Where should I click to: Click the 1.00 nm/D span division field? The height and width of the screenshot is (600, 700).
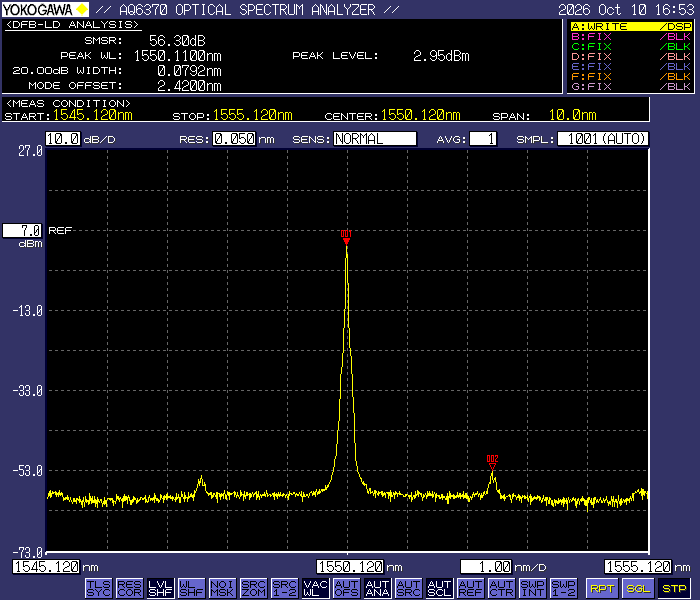click(x=486, y=567)
